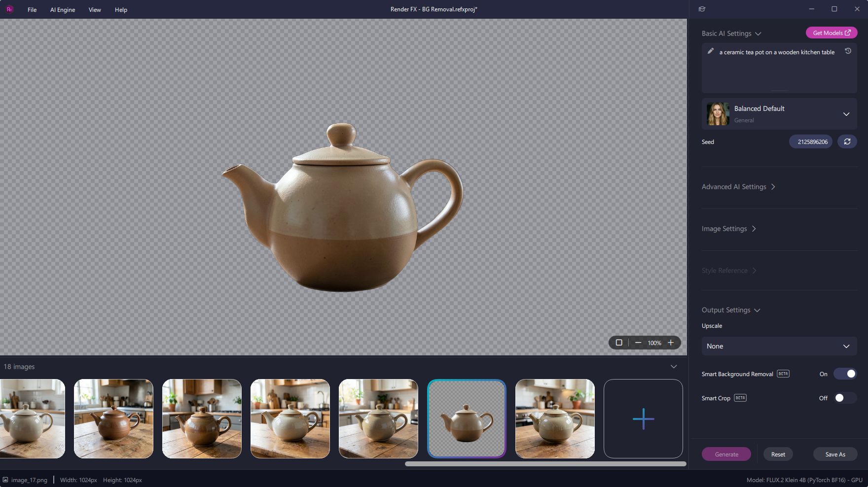The height and width of the screenshot is (487, 868).
Task: Zoom out using the minus icon
Action: tap(638, 343)
